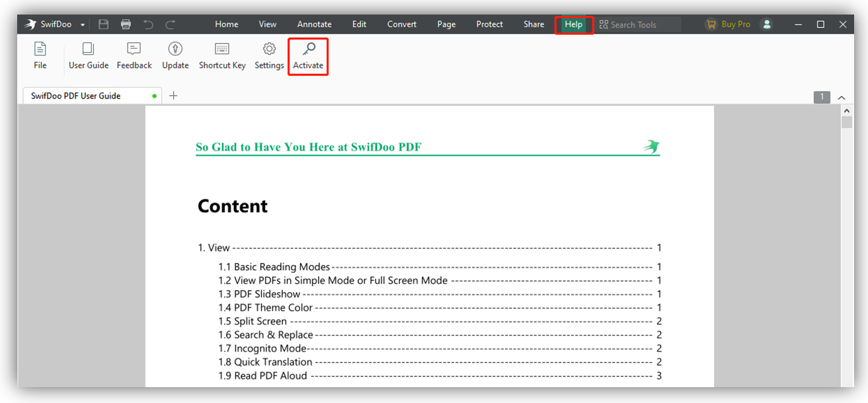Click the Print icon
This screenshot has width=868, height=403.
(x=126, y=24)
